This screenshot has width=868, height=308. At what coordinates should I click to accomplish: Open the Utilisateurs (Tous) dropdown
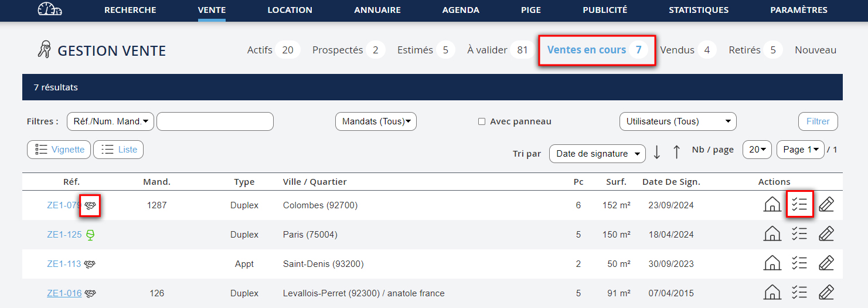tap(678, 121)
